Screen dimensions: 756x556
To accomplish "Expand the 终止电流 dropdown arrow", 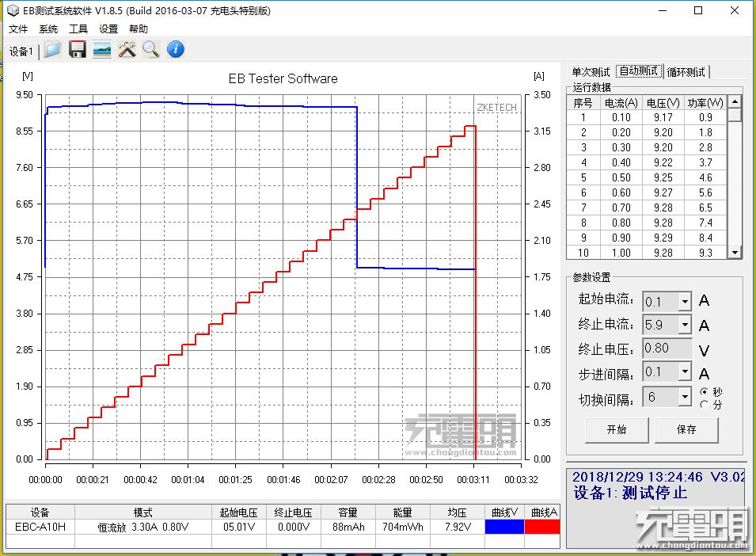I will pyautogui.click(x=685, y=325).
